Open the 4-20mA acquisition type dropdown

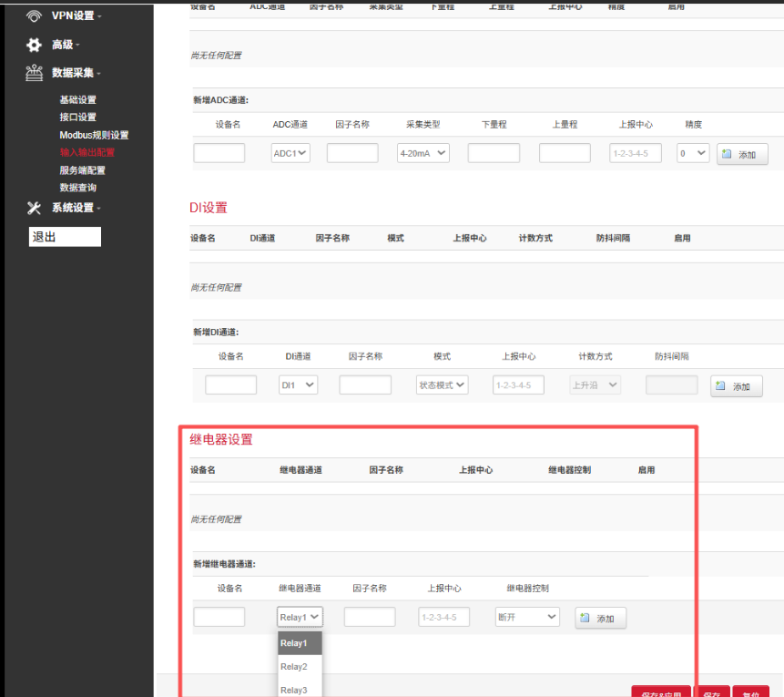pos(423,153)
